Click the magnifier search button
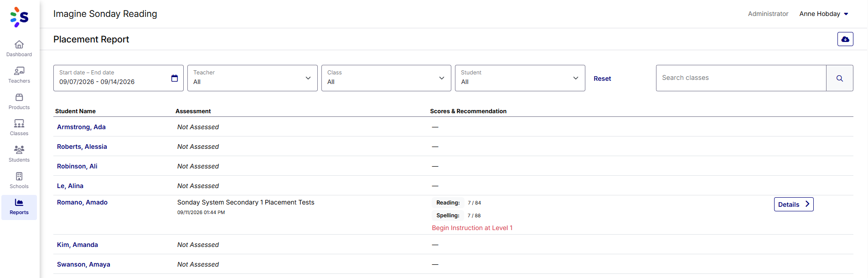The height and width of the screenshot is (278, 868). pos(840,78)
